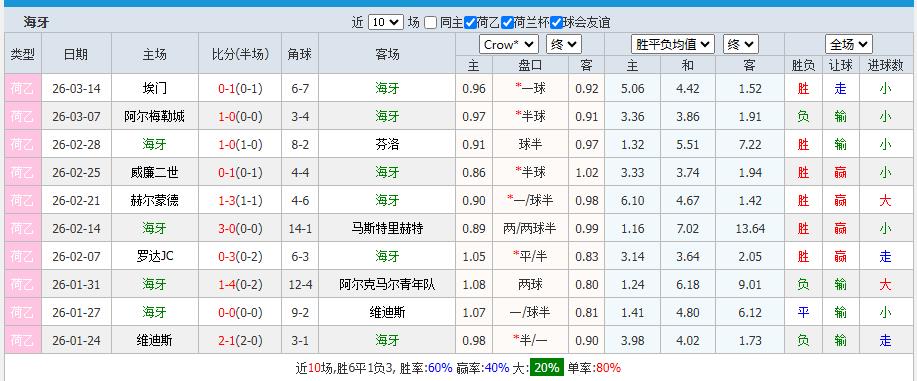917x381 pixels.
Task: Click home team 罗达JC
Action: tap(154, 256)
